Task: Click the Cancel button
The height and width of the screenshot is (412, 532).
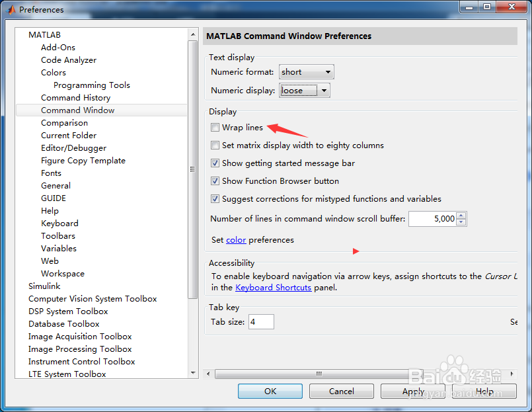Action: pyautogui.click(x=341, y=391)
